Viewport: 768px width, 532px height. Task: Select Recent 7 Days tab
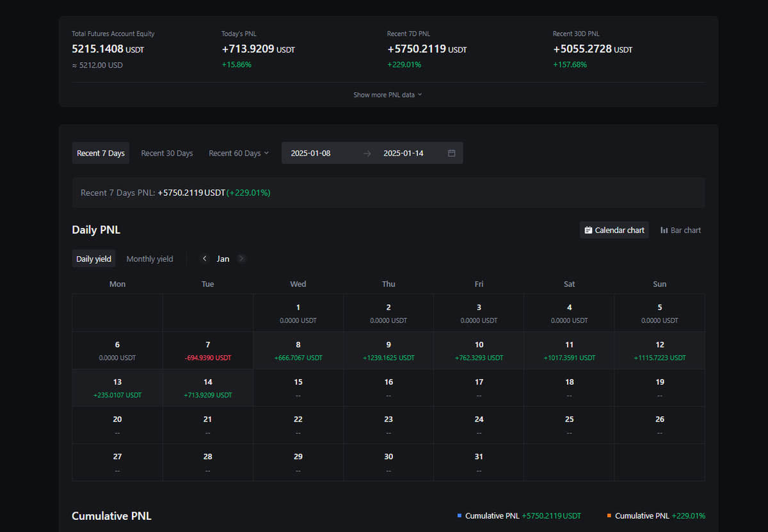[100, 153]
